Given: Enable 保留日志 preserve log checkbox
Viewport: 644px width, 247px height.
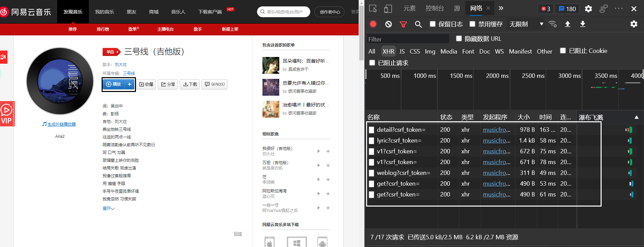Looking at the screenshot, I should click(x=433, y=24).
